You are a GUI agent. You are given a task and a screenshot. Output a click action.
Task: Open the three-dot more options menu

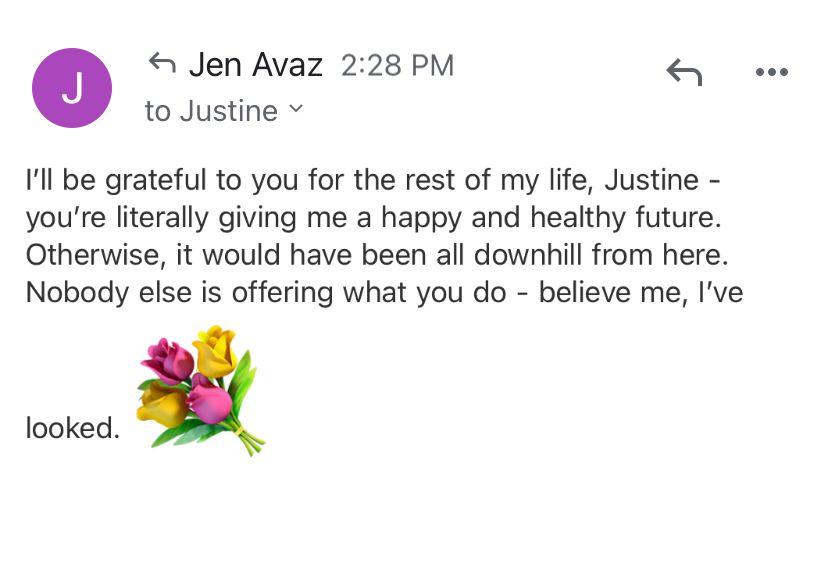tap(771, 72)
